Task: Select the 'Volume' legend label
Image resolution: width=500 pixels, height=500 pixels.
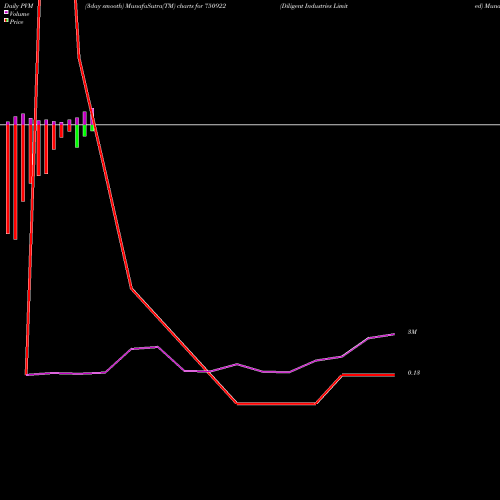Action: (x=19, y=14)
